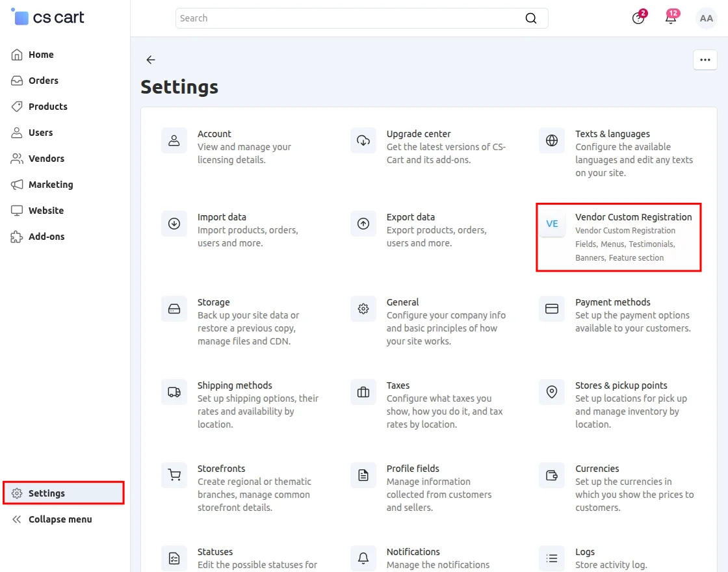Click 'View and manage your licensing details.' text
This screenshot has height=572, width=728.
(244, 153)
